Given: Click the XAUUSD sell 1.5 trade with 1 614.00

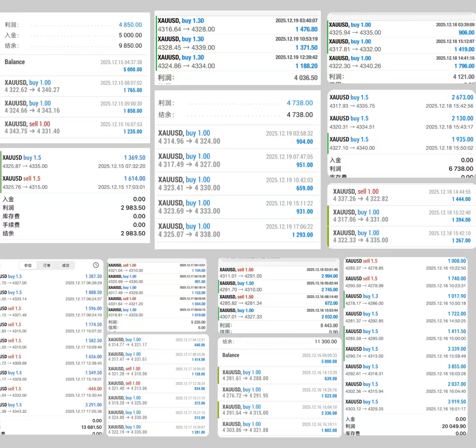Looking at the screenshot, I should tap(74, 182).
